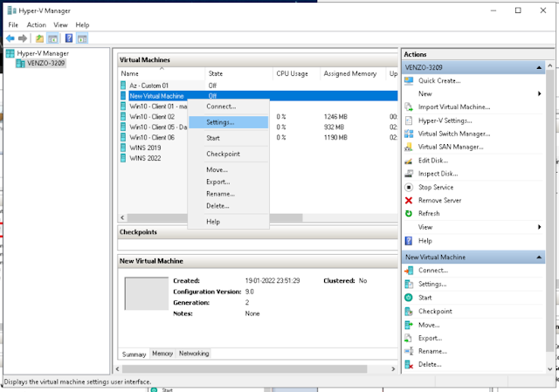Choose Start in the context menu

[228, 138]
